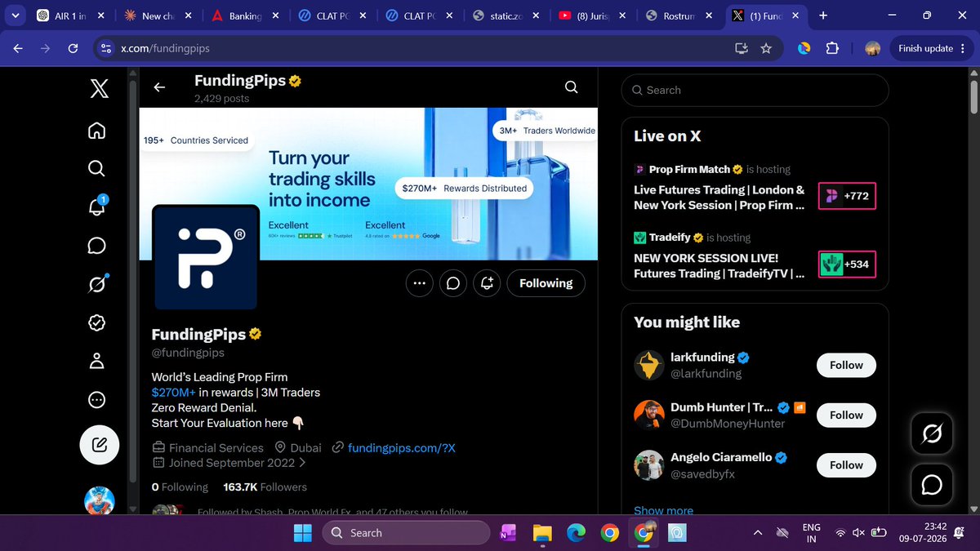The height and width of the screenshot is (551, 980).
Task: Open Chat bubble icon in sidebar
Action: point(96,246)
